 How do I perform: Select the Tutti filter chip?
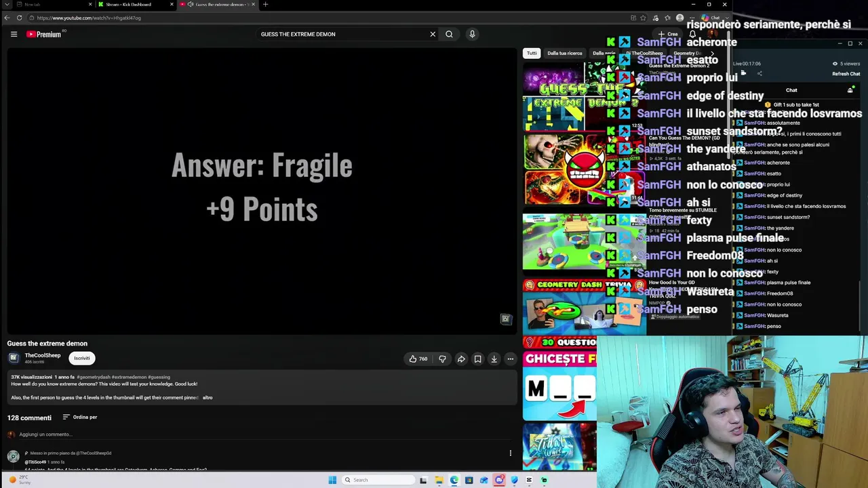[x=532, y=53]
